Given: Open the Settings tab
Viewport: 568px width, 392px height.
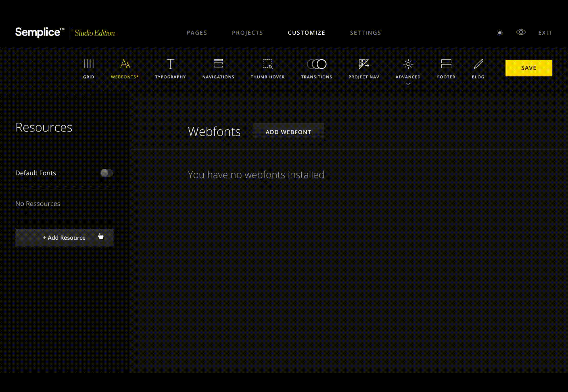Looking at the screenshot, I should tap(365, 33).
